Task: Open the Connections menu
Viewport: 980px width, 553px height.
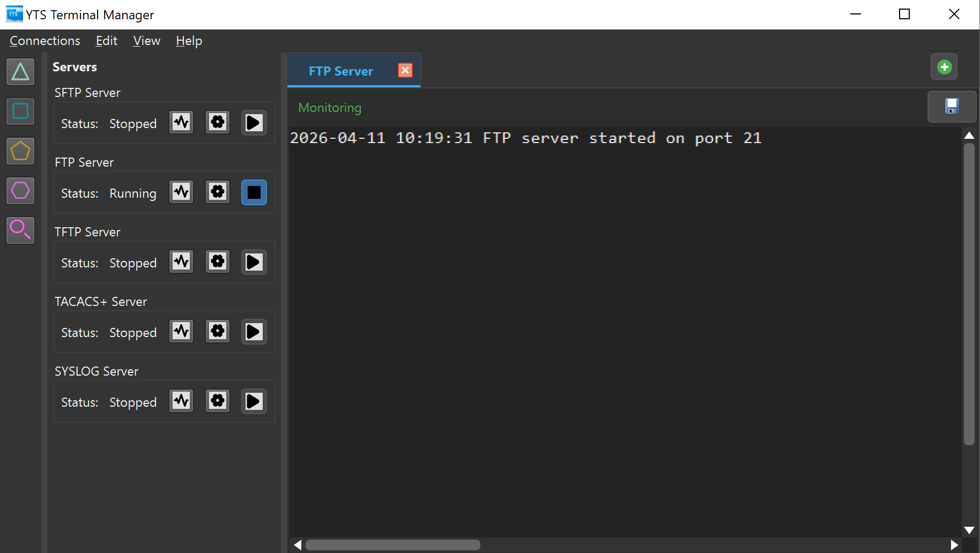Action: tap(44, 40)
